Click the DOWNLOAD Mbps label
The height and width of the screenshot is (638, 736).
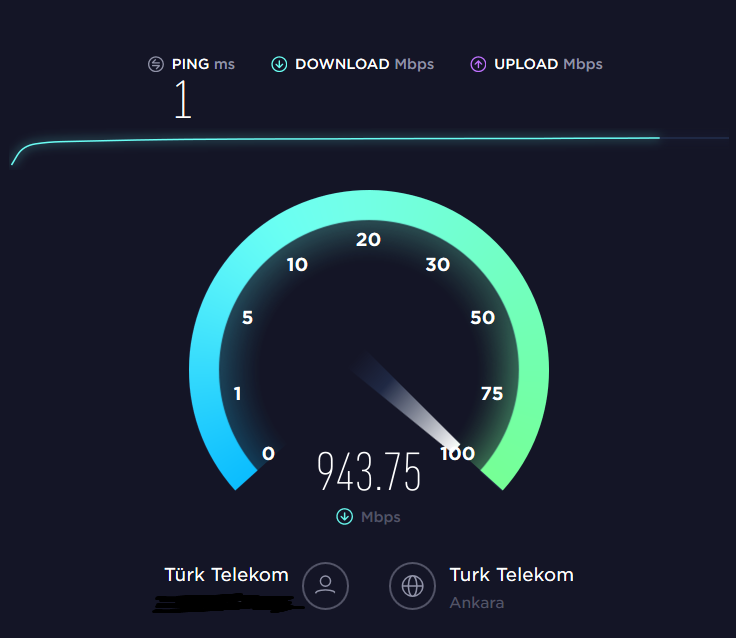[x=364, y=64]
